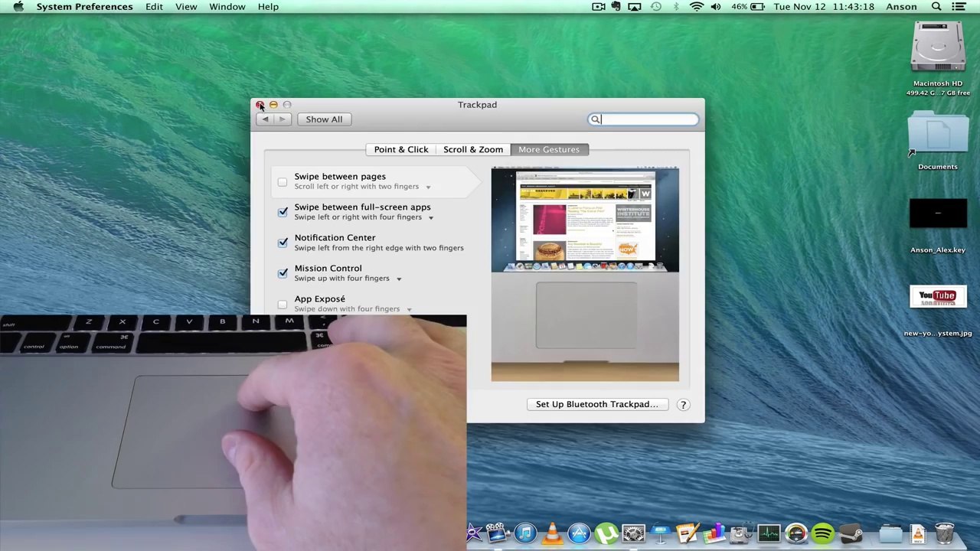
Task: Open the film camera app in the Dock
Action: [498, 533]
